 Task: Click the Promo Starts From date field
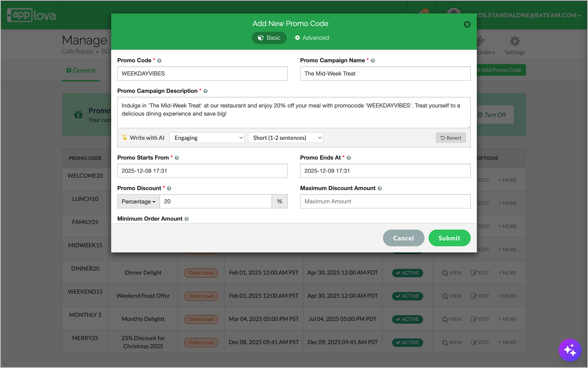(x=202, y=171)
